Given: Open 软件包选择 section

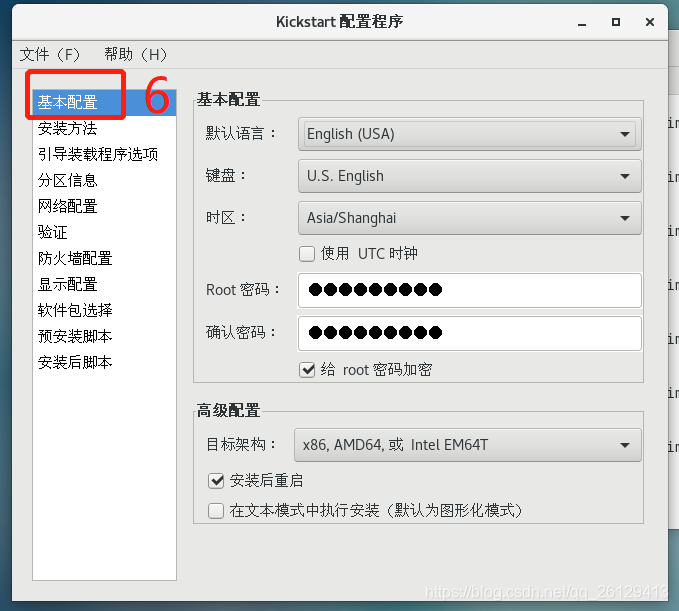Looking at the screenshot, I should coord(104,310).
